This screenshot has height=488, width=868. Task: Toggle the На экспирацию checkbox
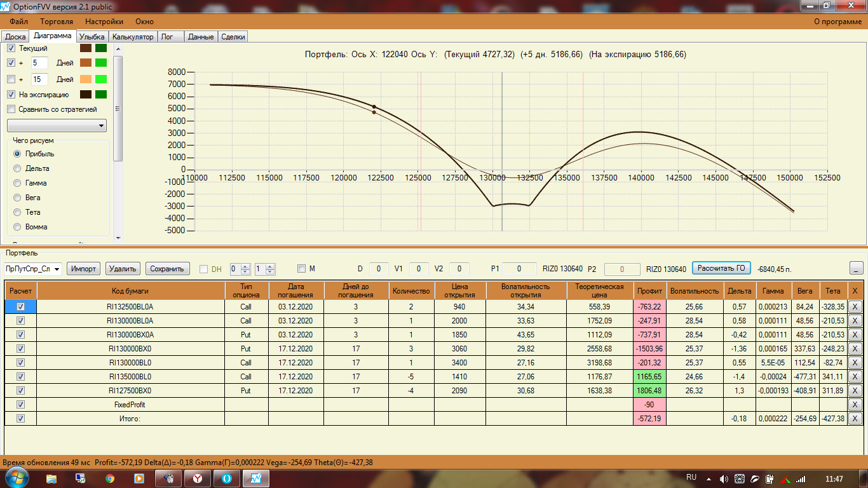point(11,95)
